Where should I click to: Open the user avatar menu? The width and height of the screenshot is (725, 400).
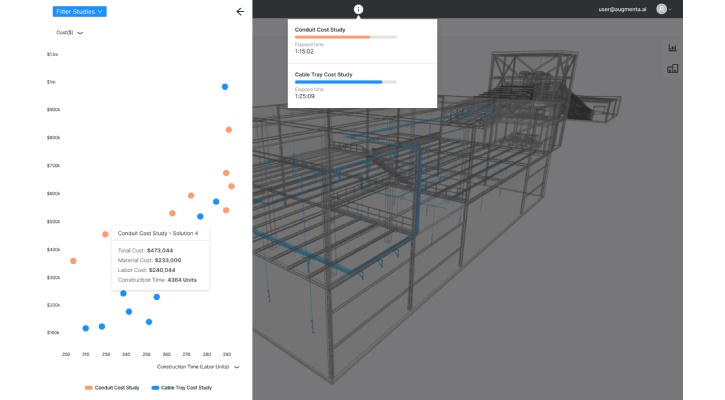pyautogui.click(x=662, y=9)
